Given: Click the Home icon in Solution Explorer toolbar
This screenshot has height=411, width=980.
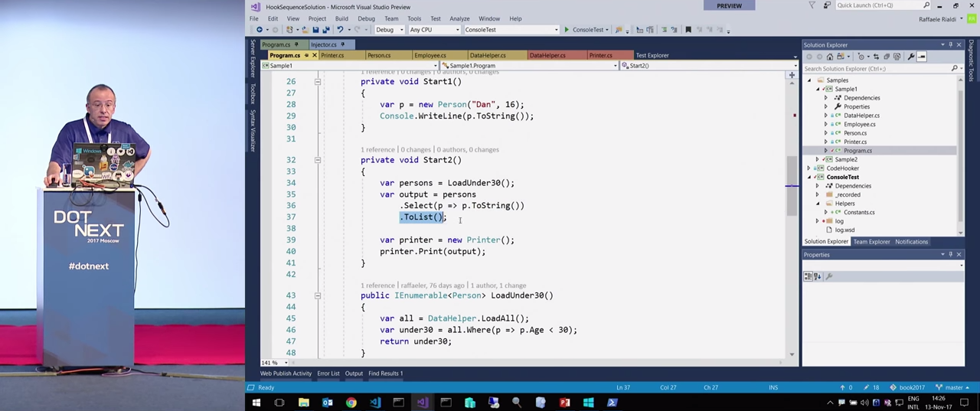Looking at the screenshot, I should (x=830, y=57).
